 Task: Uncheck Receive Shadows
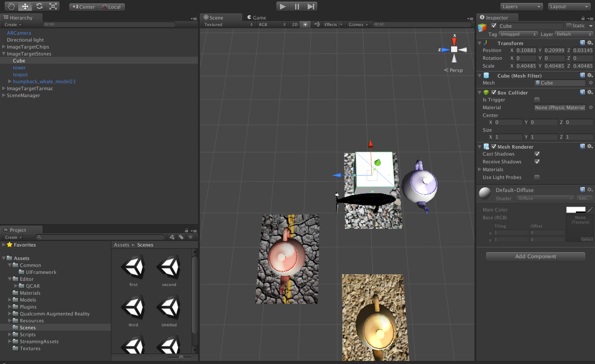pyautogui.click(x=537, y=162)
